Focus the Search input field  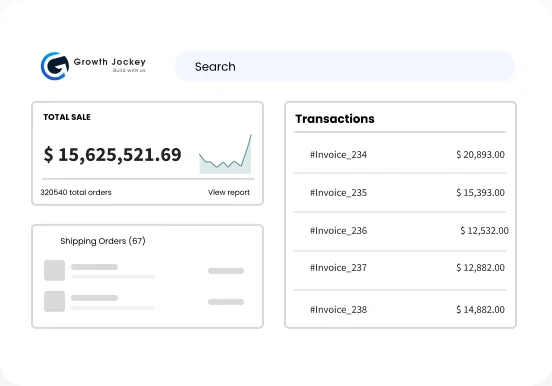(x=345, y=67)
